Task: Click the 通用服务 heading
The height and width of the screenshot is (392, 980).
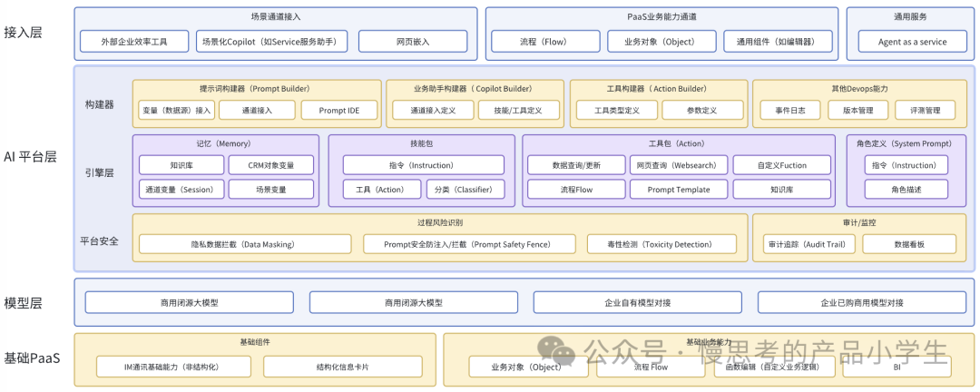Action: (x=911, y=17)
